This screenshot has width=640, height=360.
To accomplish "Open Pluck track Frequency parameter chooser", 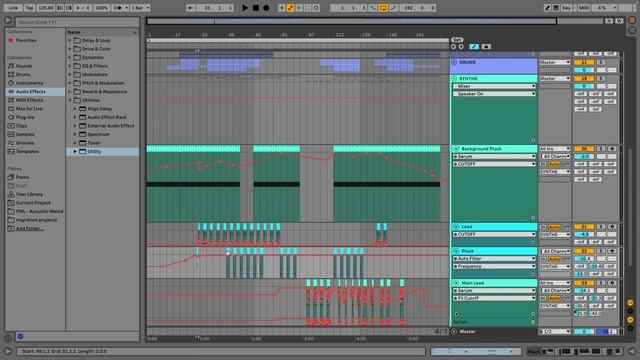I will click(494, 267).
